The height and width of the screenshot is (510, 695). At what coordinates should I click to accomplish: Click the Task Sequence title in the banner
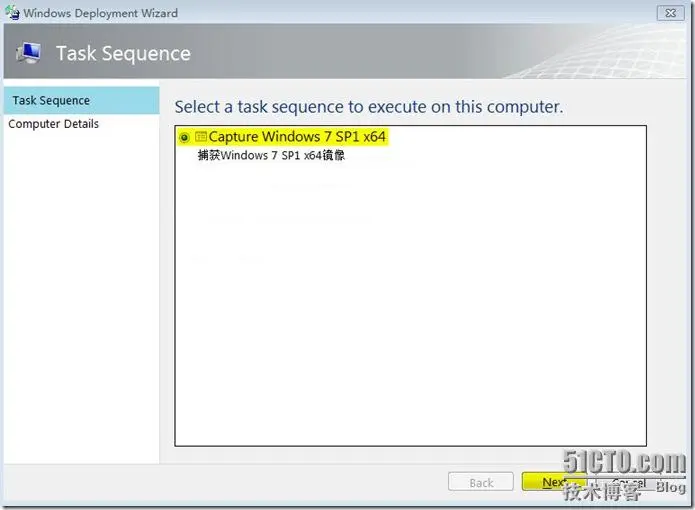pos(123,54)
